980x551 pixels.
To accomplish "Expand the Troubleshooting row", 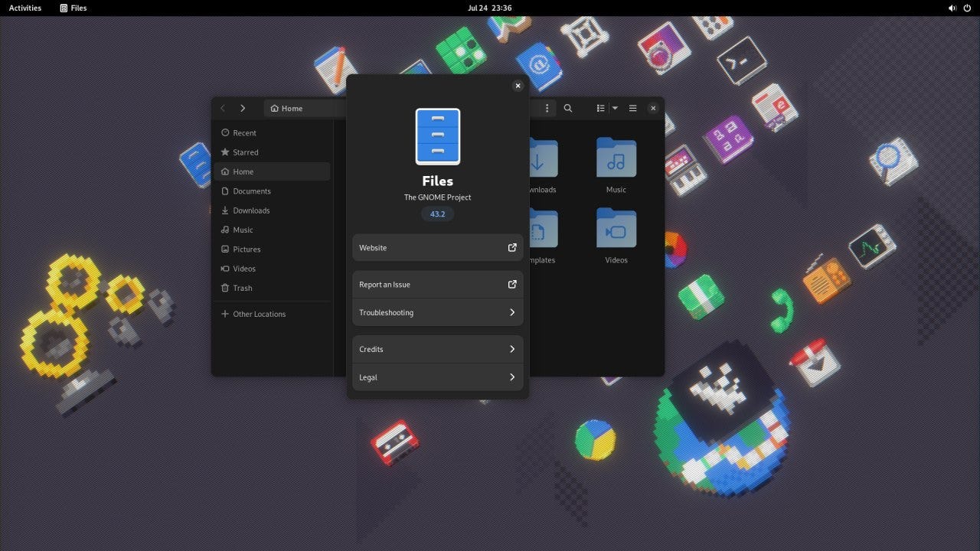I will [x=437, y=312].
